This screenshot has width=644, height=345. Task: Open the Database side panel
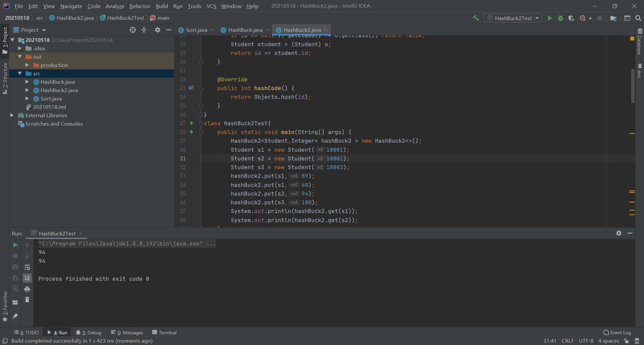coord(640,42)
